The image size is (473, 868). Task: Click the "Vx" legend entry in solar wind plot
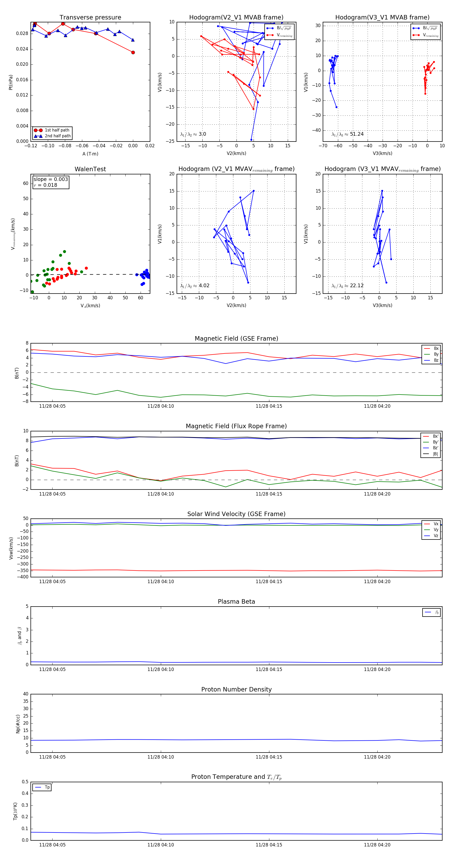[x=431, y=524]
